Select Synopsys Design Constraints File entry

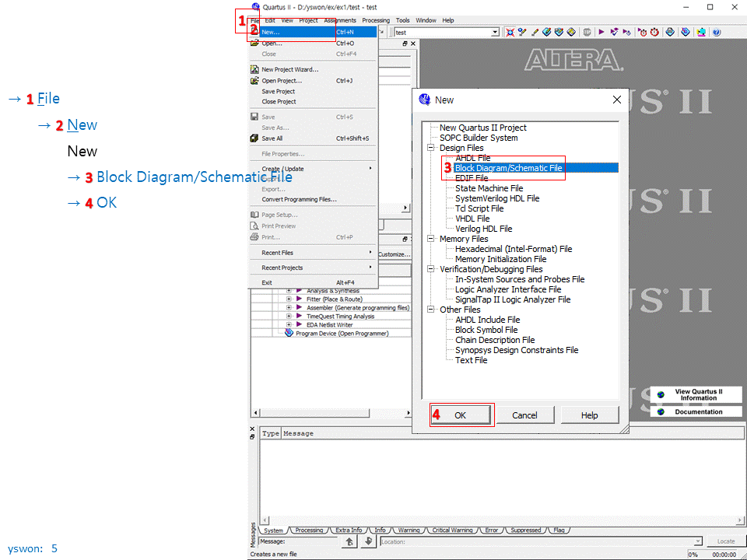(x=517, y=350)
